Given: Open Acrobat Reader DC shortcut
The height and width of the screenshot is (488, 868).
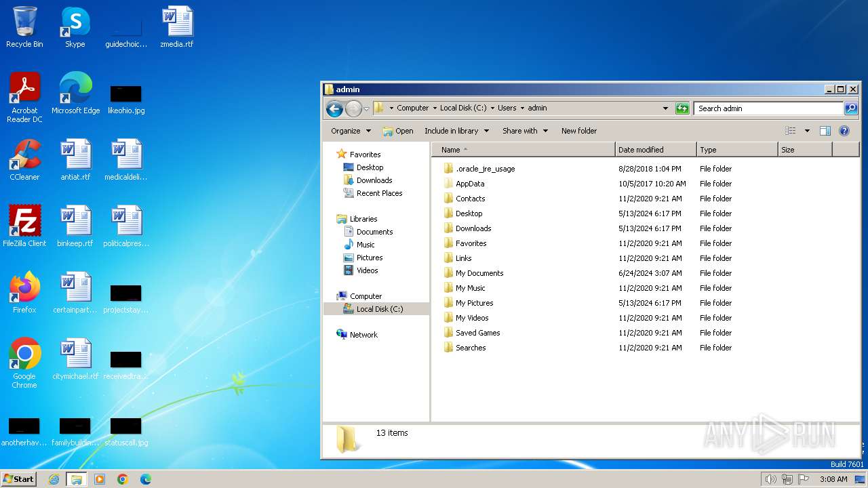Looking at the screenshot, I should point(24,98).
